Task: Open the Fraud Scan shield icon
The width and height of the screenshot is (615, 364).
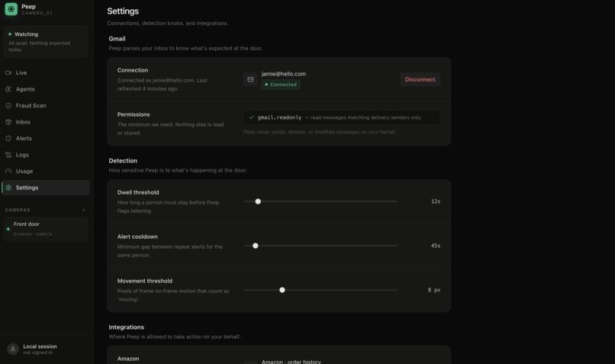Action: [8, 106]
